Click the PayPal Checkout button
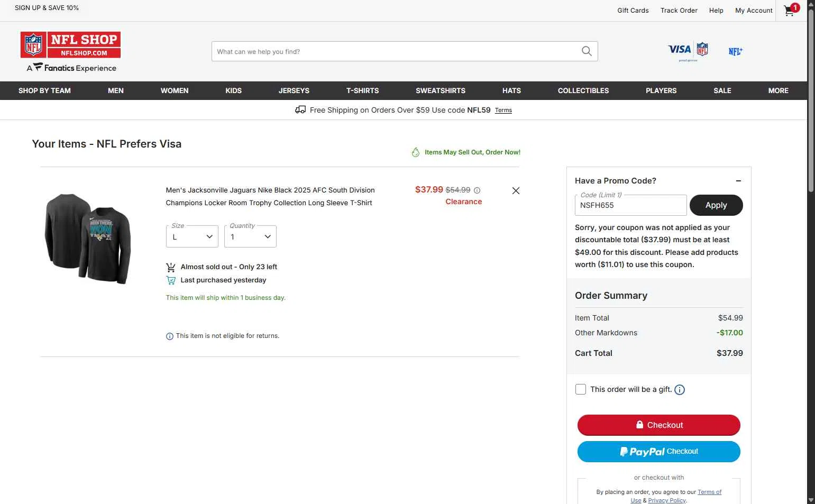Viewport: 815px width, 504px height. (658, 452)
